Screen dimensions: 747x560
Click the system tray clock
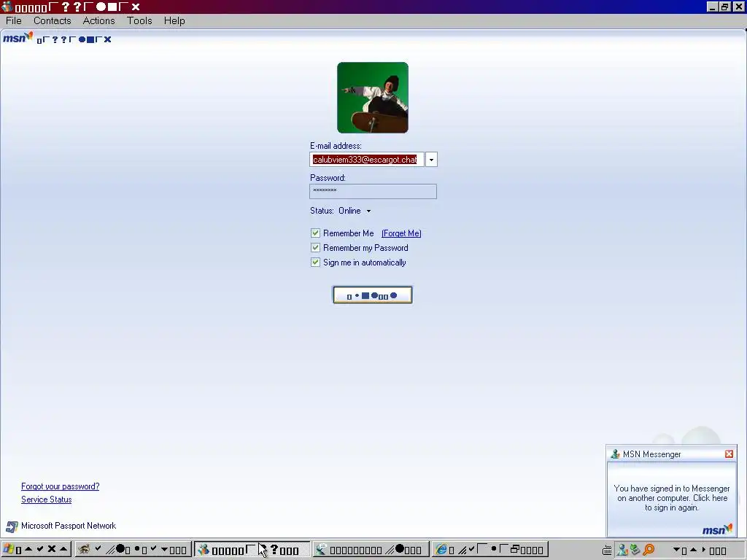[700, 550]
